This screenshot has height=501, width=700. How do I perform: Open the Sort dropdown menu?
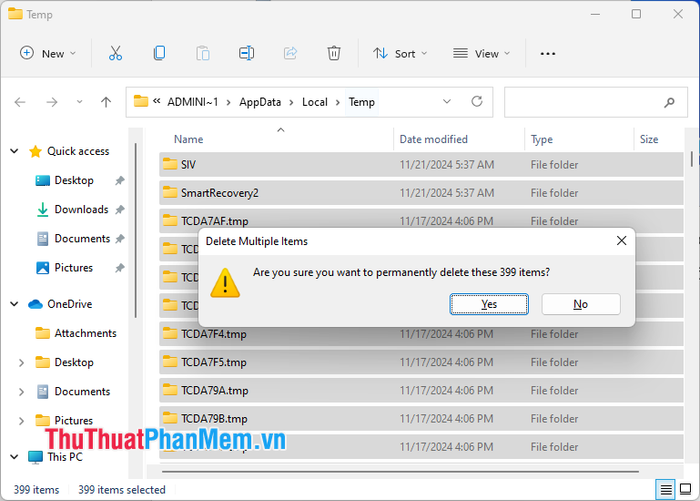click(x=400, y=54)
